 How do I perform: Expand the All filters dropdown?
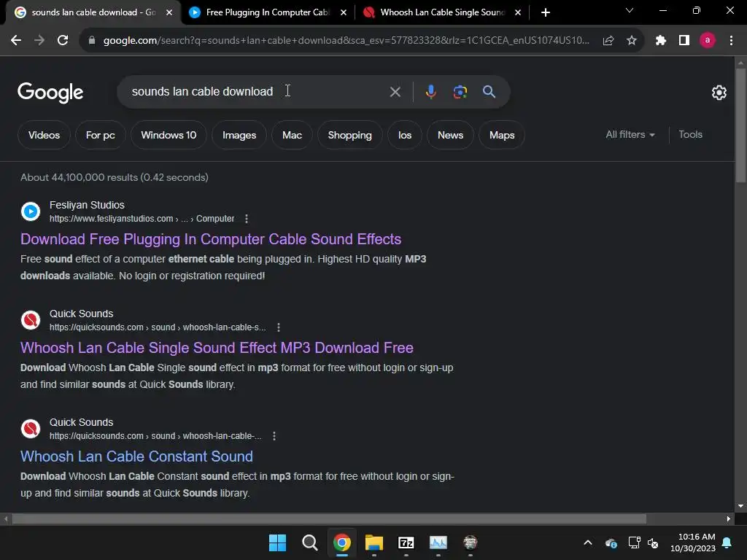[630, 135]
